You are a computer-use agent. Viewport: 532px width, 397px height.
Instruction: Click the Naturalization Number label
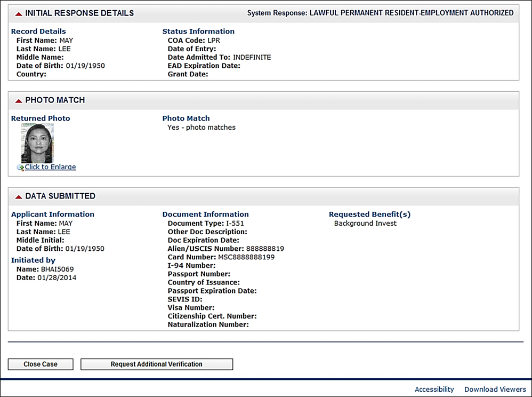(x=208, y=324)
